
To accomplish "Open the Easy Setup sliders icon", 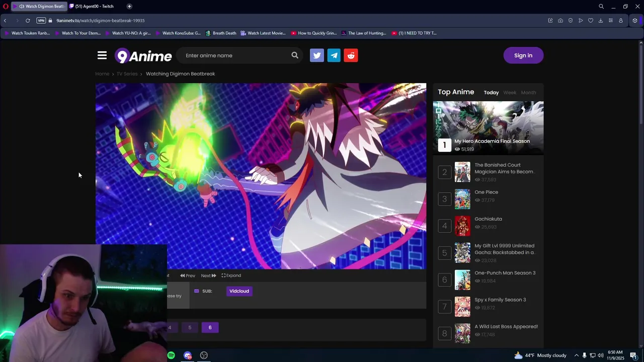I will 611,21.
